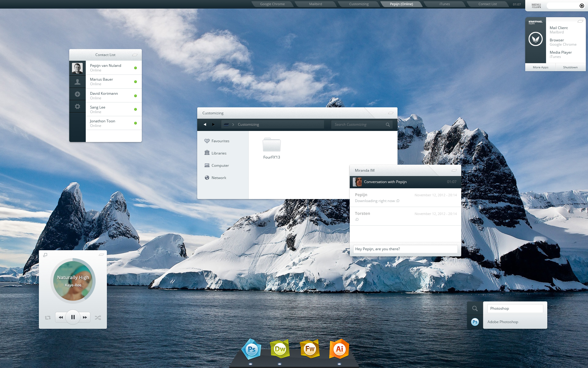Switch to the Google Chrome taskbar tab
This screenshot has height=368, width=588.
272,4
